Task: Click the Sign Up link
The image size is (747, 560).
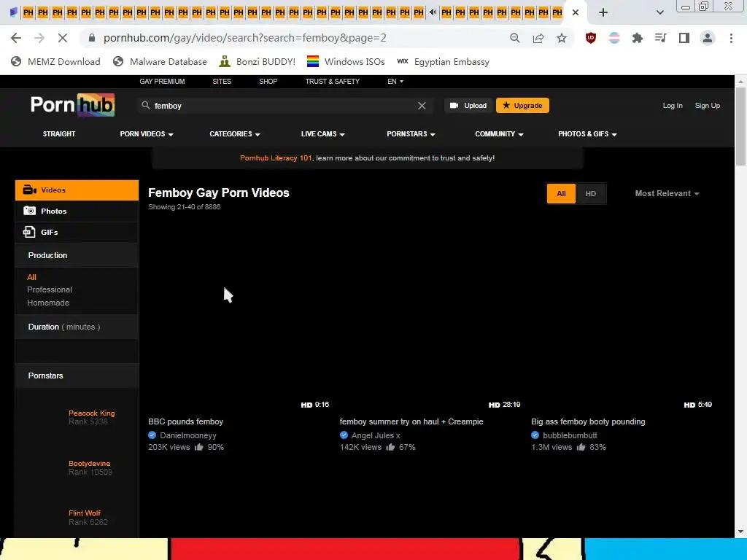Action: [707, 106]
